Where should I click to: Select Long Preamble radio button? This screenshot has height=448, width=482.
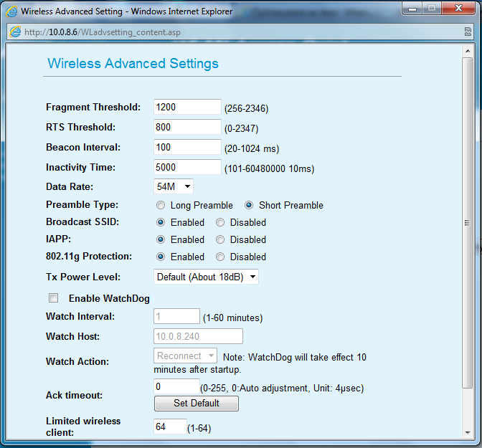(x=161, y=205)
